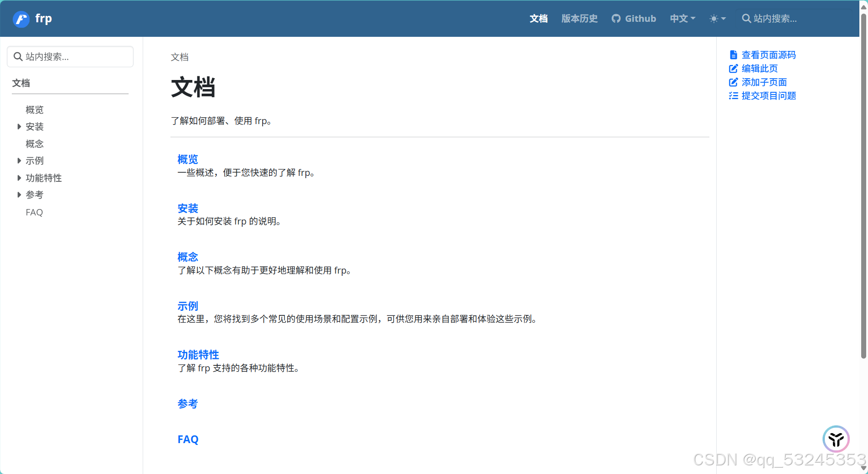Viewport: 868px width, 474px height.
Task: Expand the 参考 section in the sidebar
Action: [x=19, y=195]
